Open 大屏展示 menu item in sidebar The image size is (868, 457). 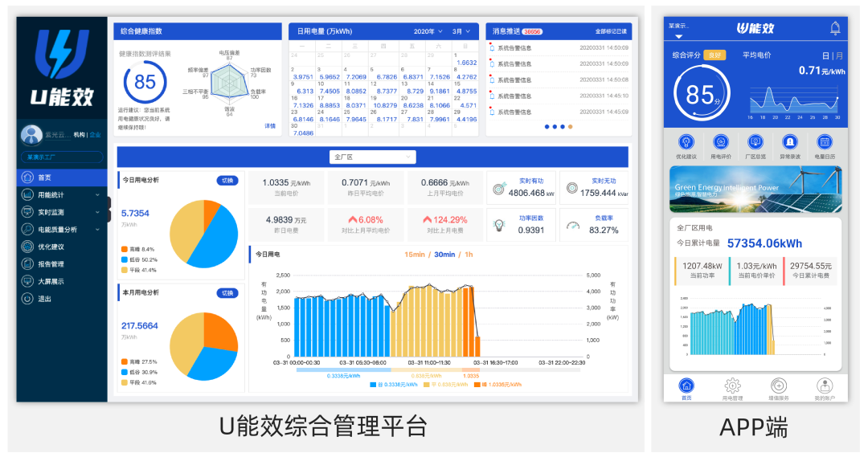click(51, 281)
